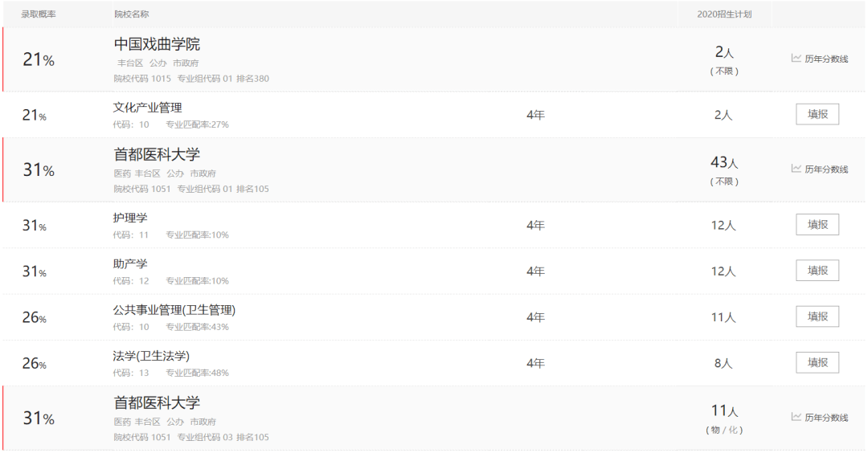Click the 历年分数线 text for 中国戏曲学院

pyautogui.click(x=826, y=59)
